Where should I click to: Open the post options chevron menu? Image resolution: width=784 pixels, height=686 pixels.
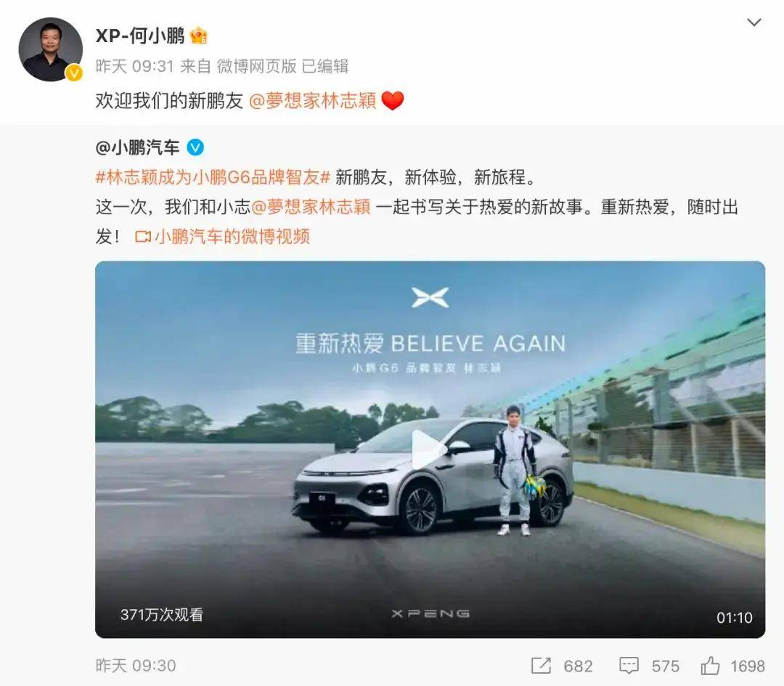[754, 23]
